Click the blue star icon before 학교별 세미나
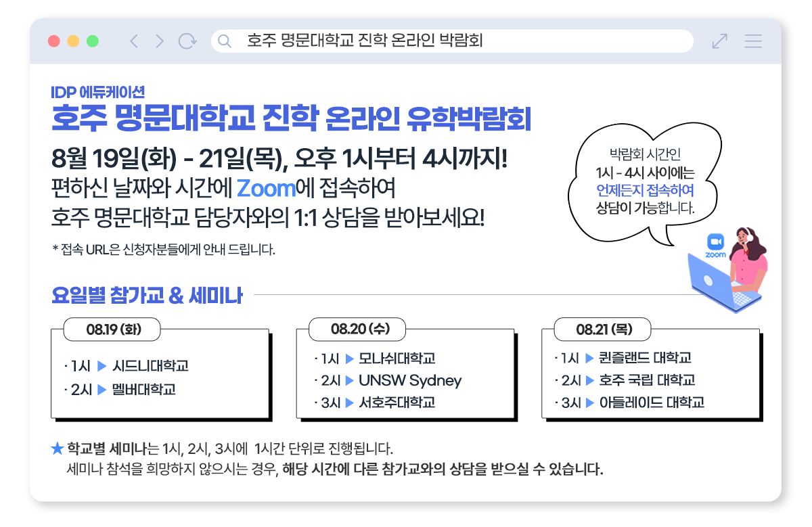Screen dimensions: 812x527 pyautogui.click(x=58, y=449)
